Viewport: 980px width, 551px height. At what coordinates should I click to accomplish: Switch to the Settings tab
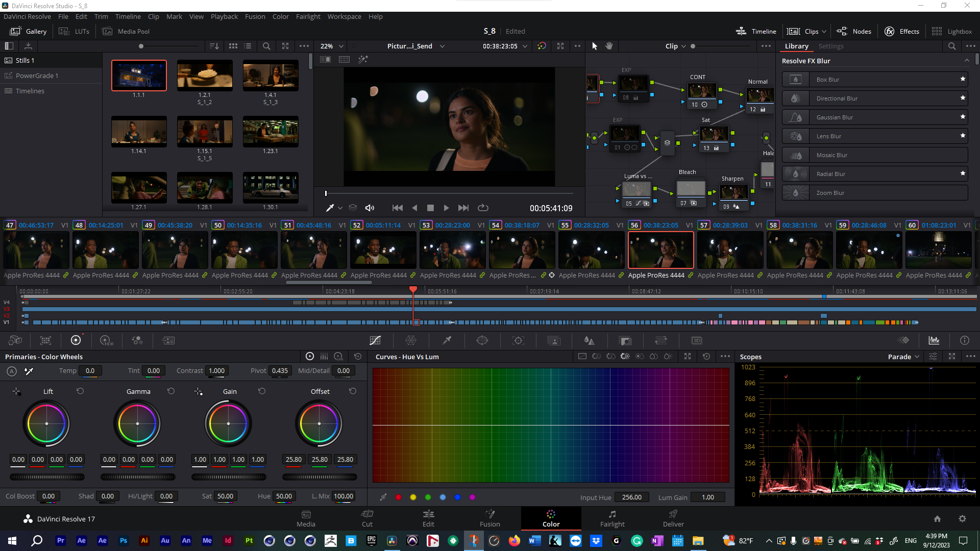tap(830, 46)
